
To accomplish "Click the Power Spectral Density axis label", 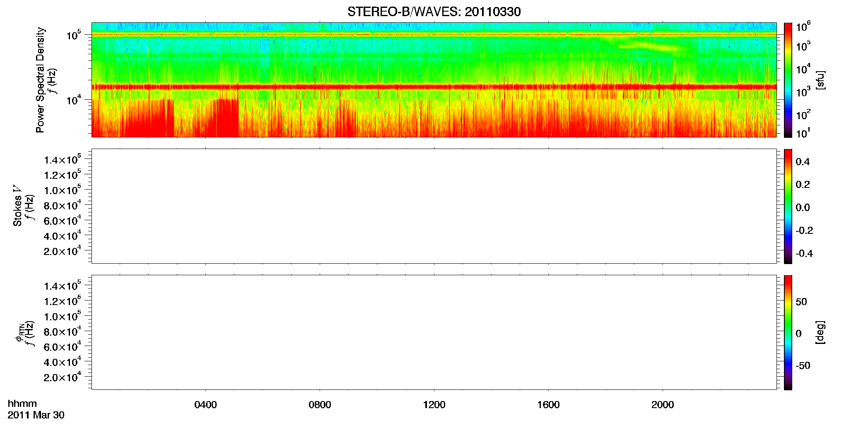I will point(40,80).
